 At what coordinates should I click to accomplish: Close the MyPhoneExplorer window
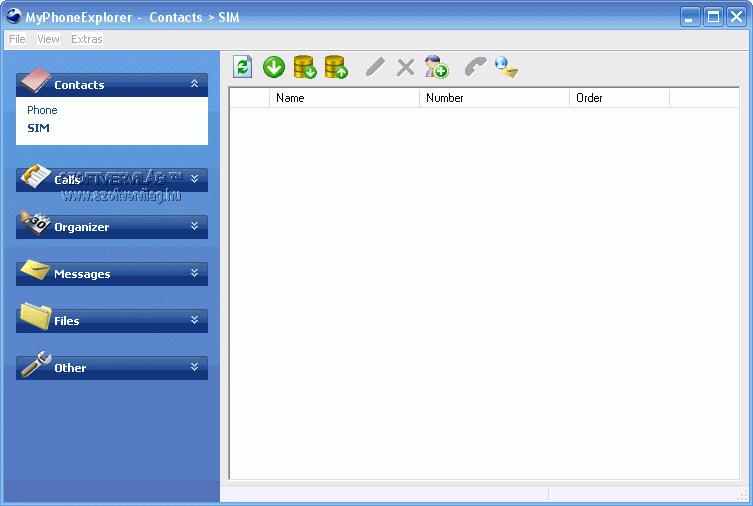[x=737, y=17]
